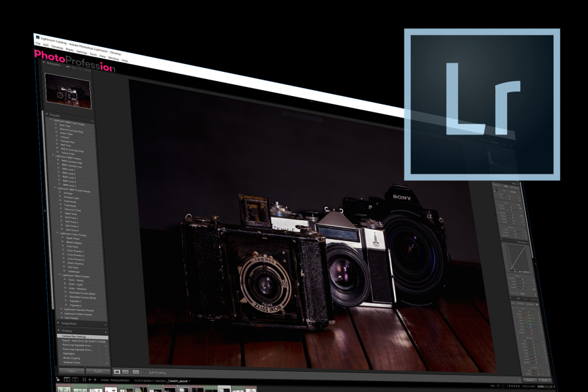588x392 pixels.
Task: Clear History with the X icon
Action: [x=106, y=333]
